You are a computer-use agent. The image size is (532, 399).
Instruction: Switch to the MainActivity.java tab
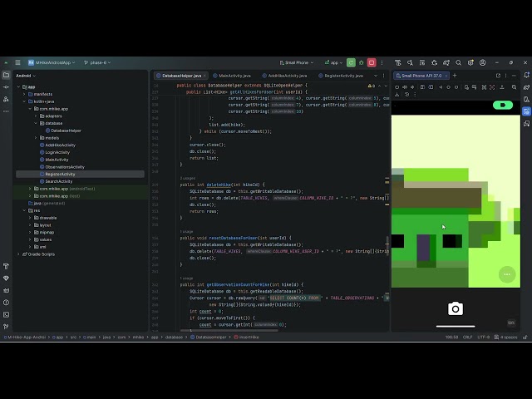pos(232,76)
